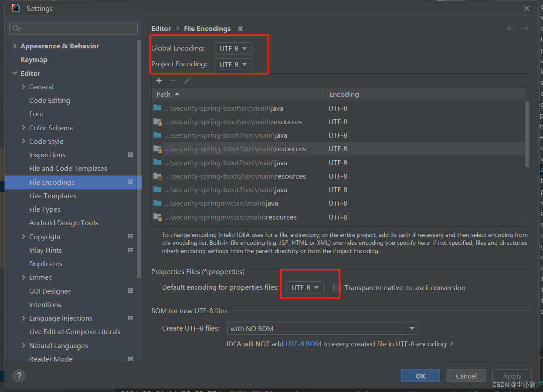This screenshot has height=392, width=543.
Task: Click the encodings table vertical scrollbar
Action: pos(527,134)
